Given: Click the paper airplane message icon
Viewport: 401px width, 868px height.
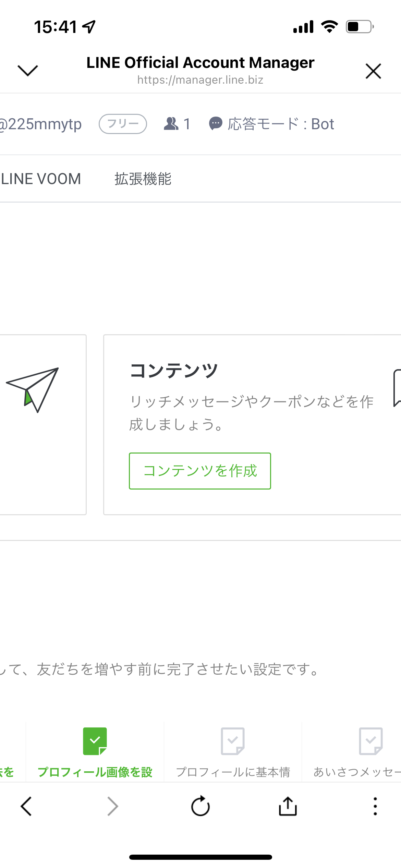Looking at the screenshot, I should click(x=32, y=390).
